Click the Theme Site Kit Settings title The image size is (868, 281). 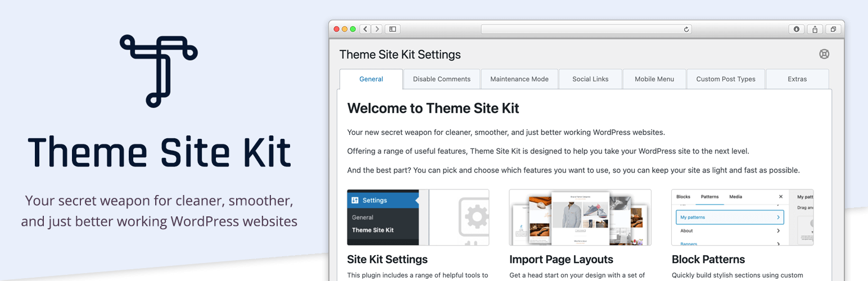pyautogui.click(x=400, y=55)
